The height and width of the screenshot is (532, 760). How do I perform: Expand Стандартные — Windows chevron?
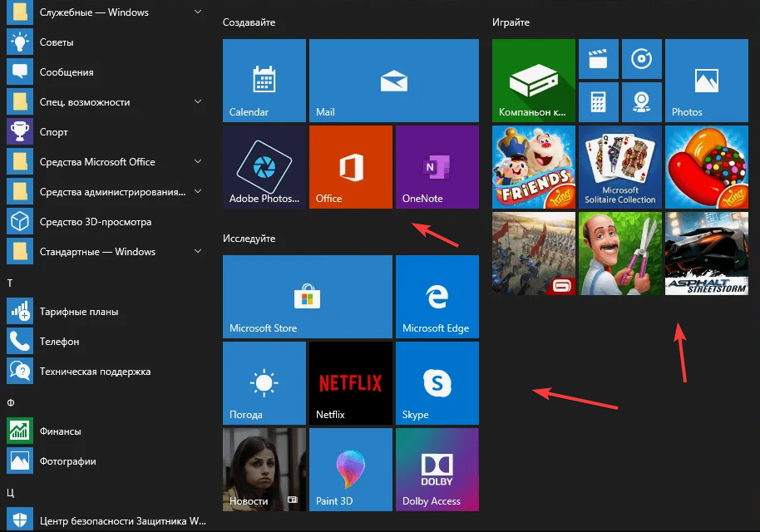point(198,251)
